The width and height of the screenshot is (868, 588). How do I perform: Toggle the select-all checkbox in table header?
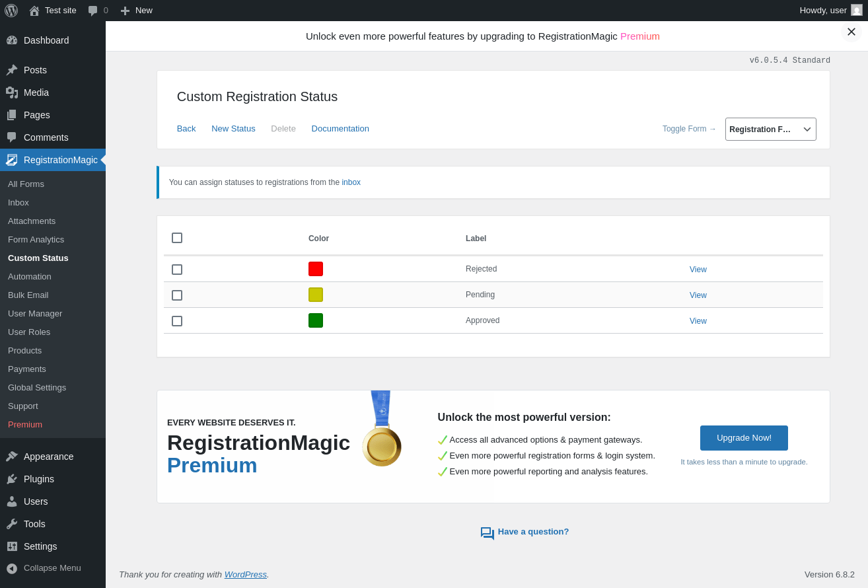tap(177, 238)
